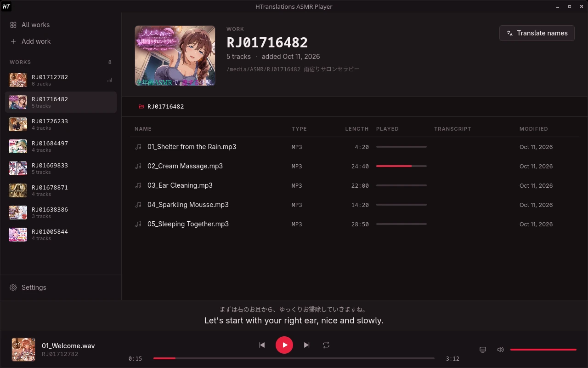Screen dimensions: 588x368
Task: Click now-playing equalizer icon on RJ01712782
Action: pyautogui.click(x=110, y=80)
